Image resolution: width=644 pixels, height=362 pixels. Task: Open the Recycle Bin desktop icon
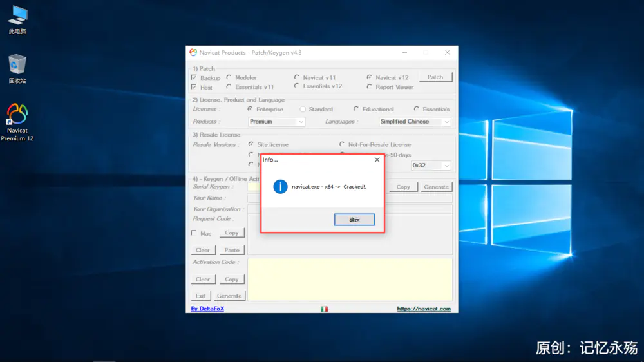[x=17, y=69]
